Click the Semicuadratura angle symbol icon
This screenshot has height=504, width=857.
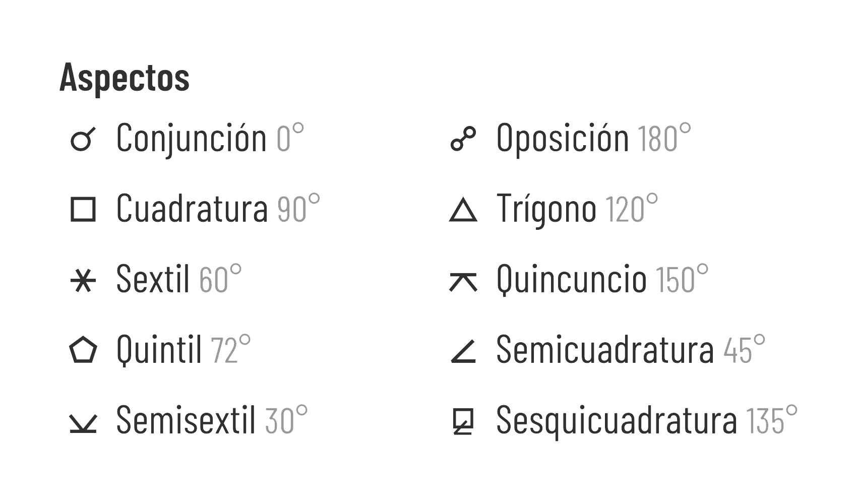pyautogui.click(x=463, y=351)
